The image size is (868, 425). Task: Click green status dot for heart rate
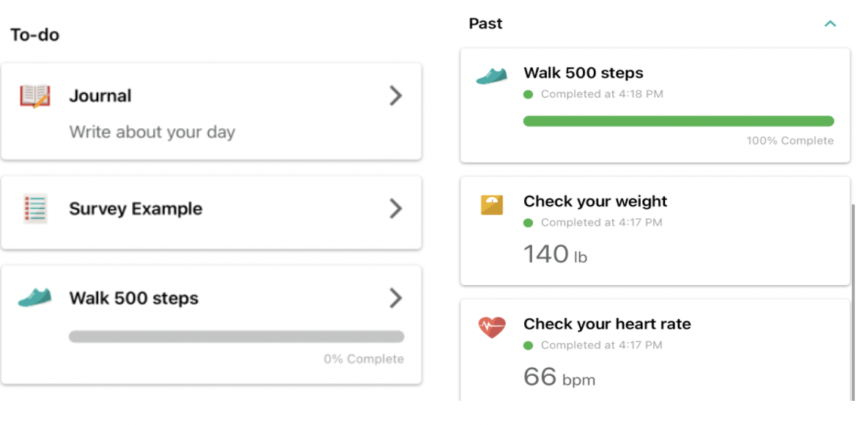[528, 346]
